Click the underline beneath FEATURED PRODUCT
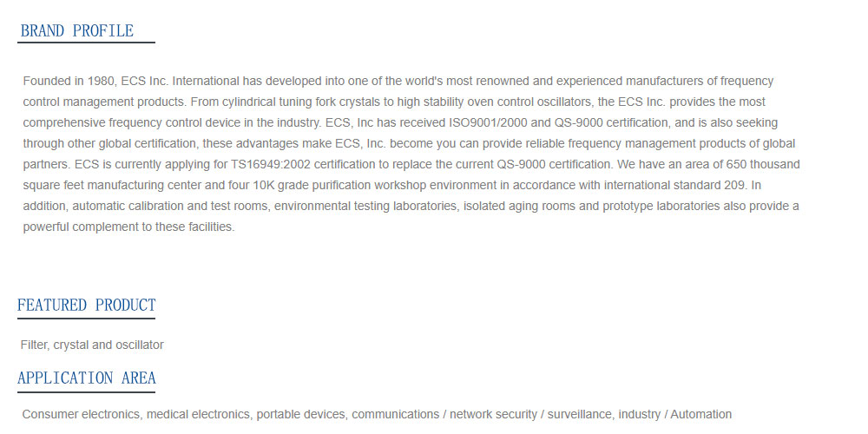Viewport: 868px width, 434px height. point(86,319)
